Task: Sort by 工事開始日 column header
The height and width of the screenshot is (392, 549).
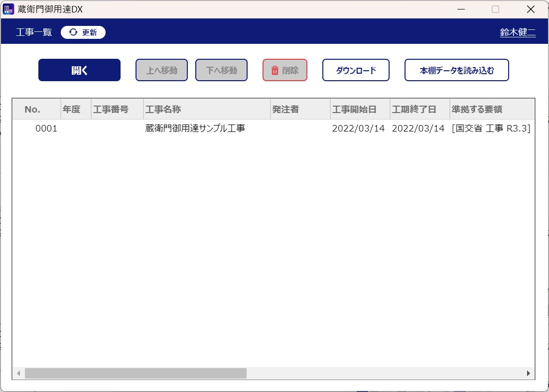Action: click(354, 110)
